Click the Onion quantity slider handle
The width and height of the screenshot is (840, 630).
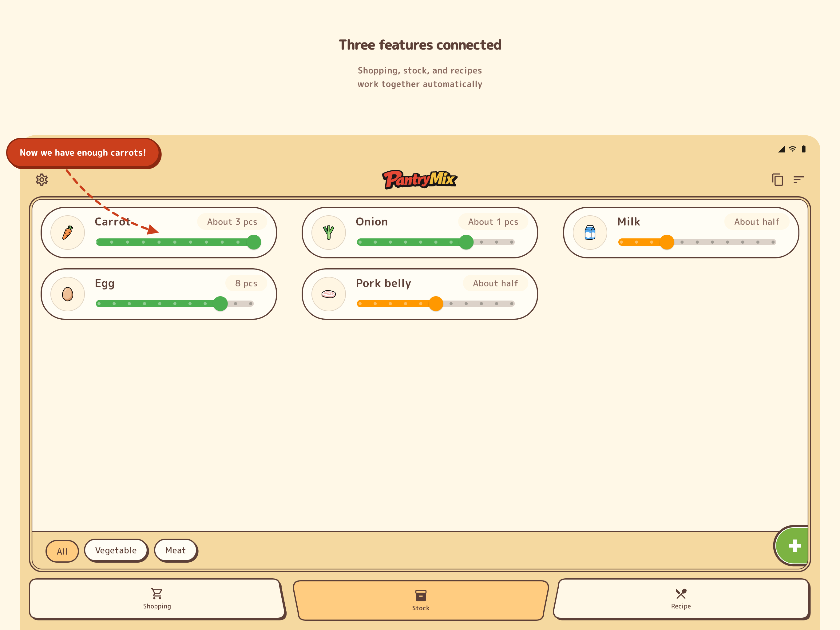coord(466,242)
